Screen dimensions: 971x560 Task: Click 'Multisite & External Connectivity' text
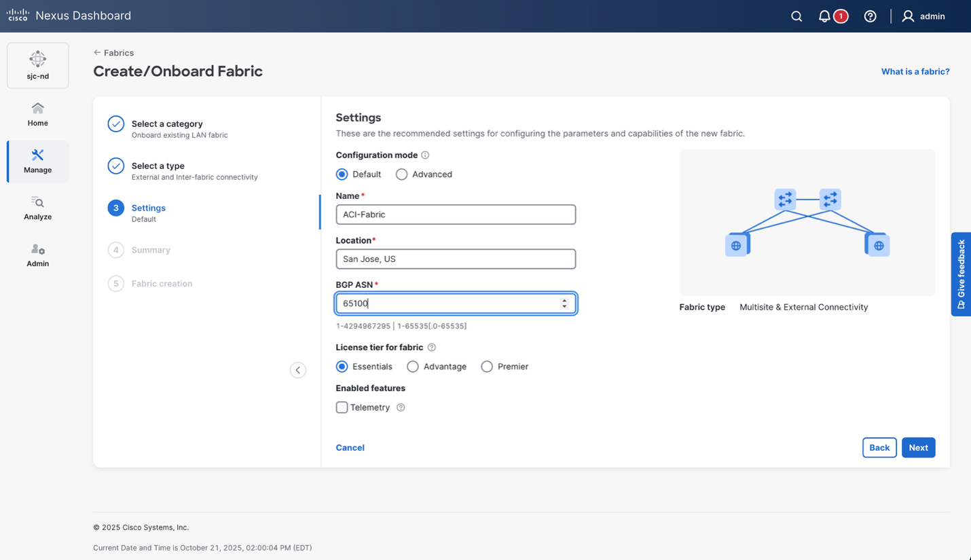click(x=803, y=307)
